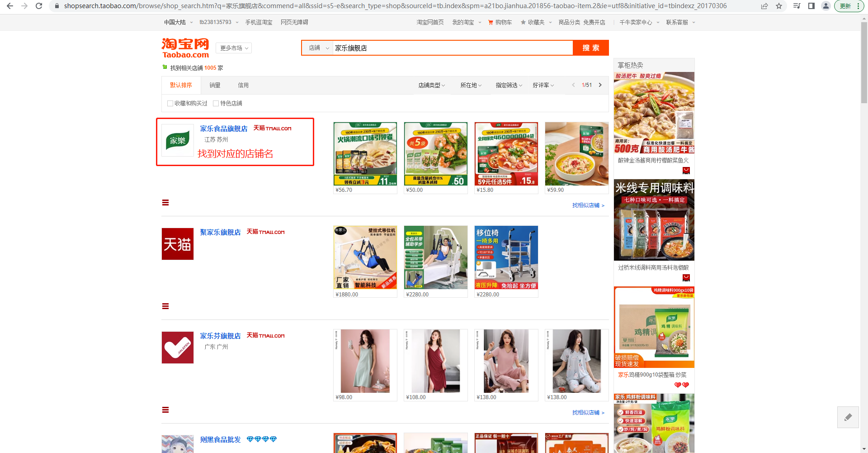The width and height of the screenshot is (868, 453).
Task: Click the 家乐 shop logo thumbnail
Action: 178,140
